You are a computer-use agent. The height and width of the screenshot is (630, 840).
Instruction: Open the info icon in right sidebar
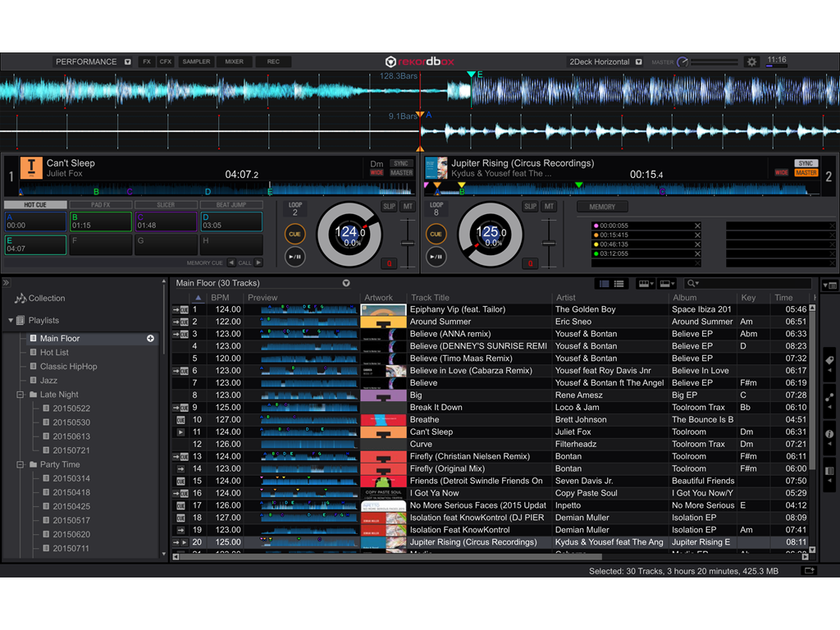tap(829, 434)
